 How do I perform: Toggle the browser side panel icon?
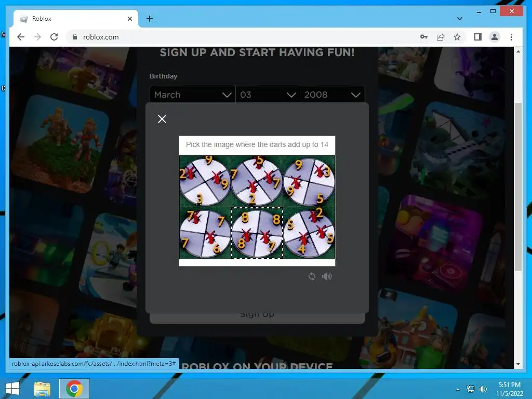point(478,37)
